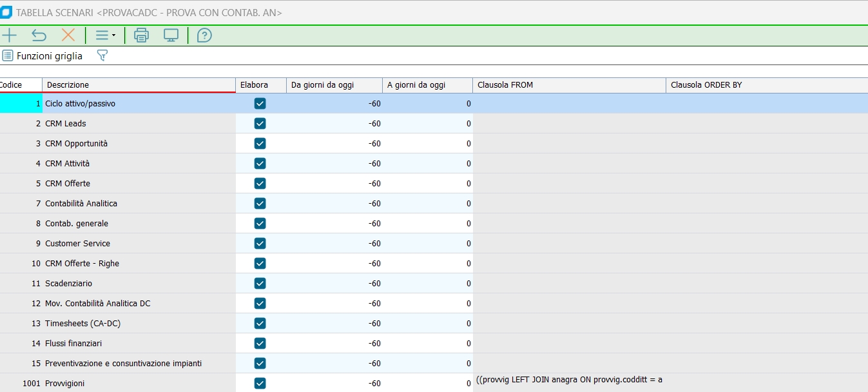Click Clausola FROM cell for CRM Attività
This screenshot has height=392, width=868.
(x=569, y=163)
